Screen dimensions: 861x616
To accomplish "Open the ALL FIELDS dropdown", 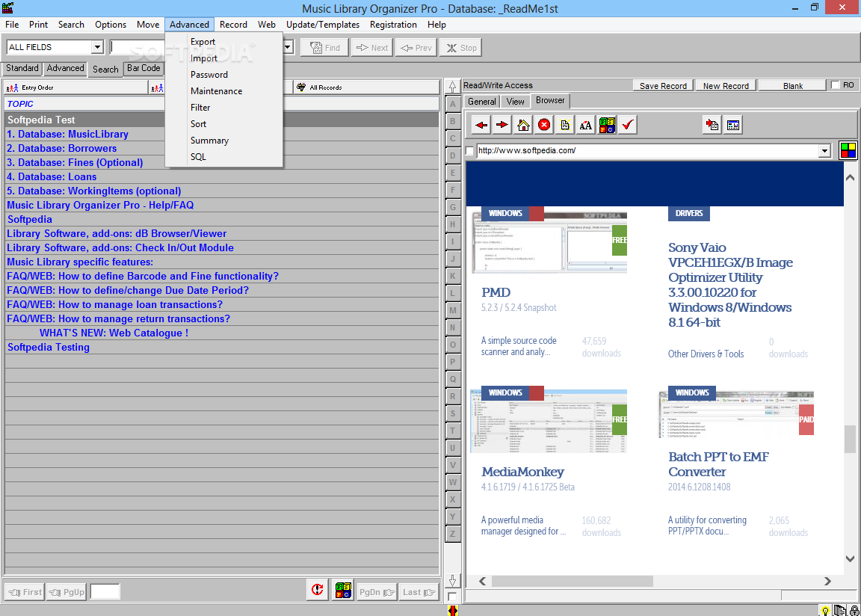I will tap(97, 47).
